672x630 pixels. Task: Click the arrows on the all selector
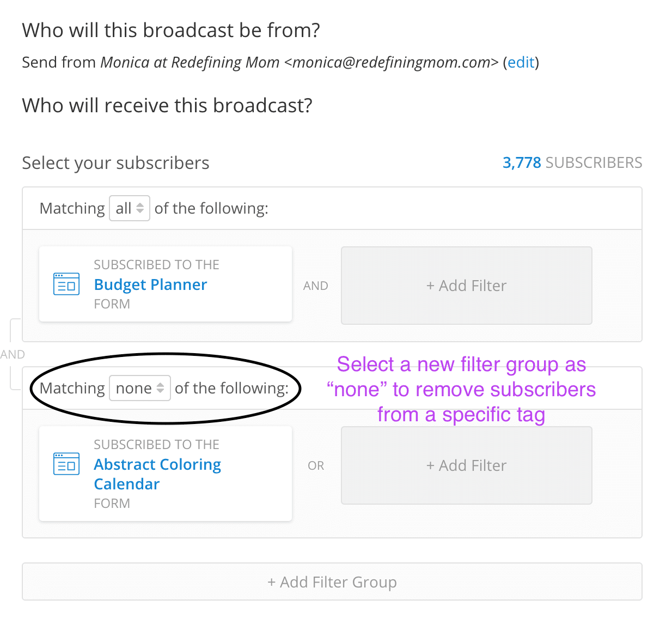click(x=140, y=208)
